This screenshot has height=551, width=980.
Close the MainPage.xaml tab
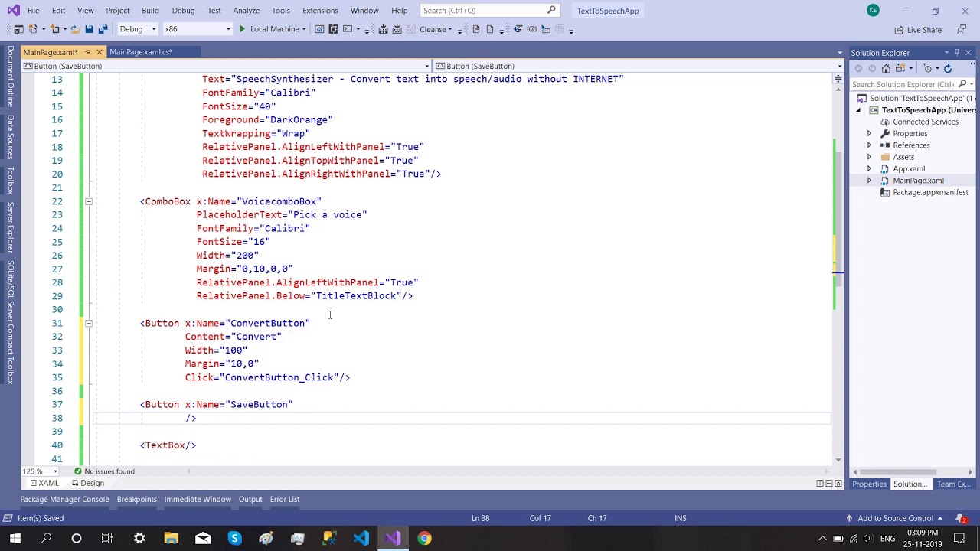[100, 52]
